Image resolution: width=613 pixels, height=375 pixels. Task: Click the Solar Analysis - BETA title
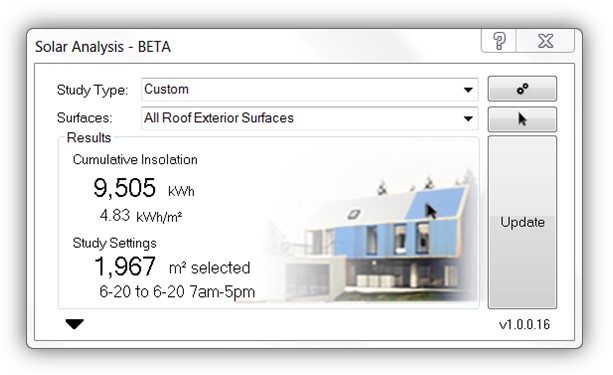click(x=103, y=47)
